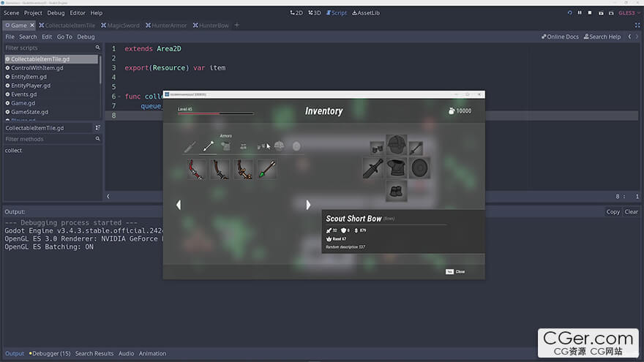Open the Animation bottom panel
The width and height of the screenshot is (644, 362).
tap(152, 353)
